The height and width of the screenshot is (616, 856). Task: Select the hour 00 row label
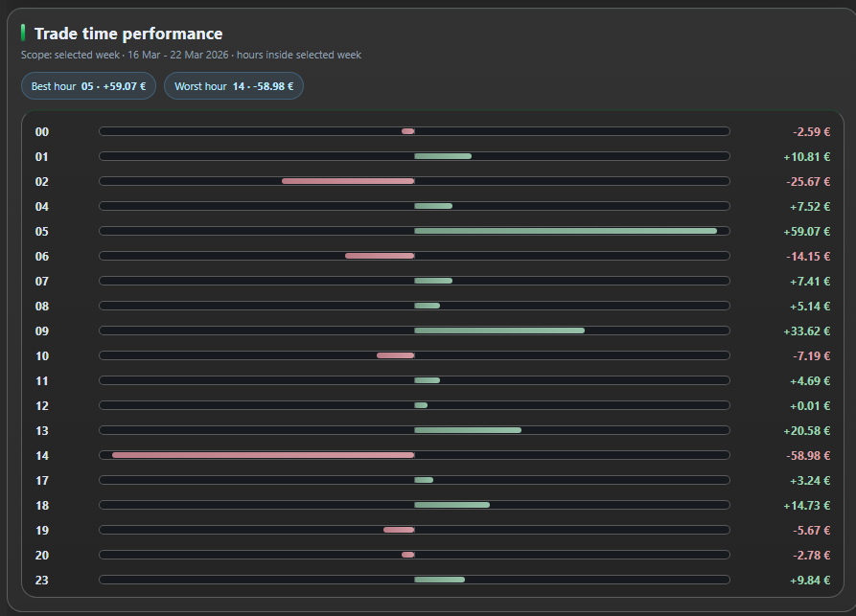[41, 131]
